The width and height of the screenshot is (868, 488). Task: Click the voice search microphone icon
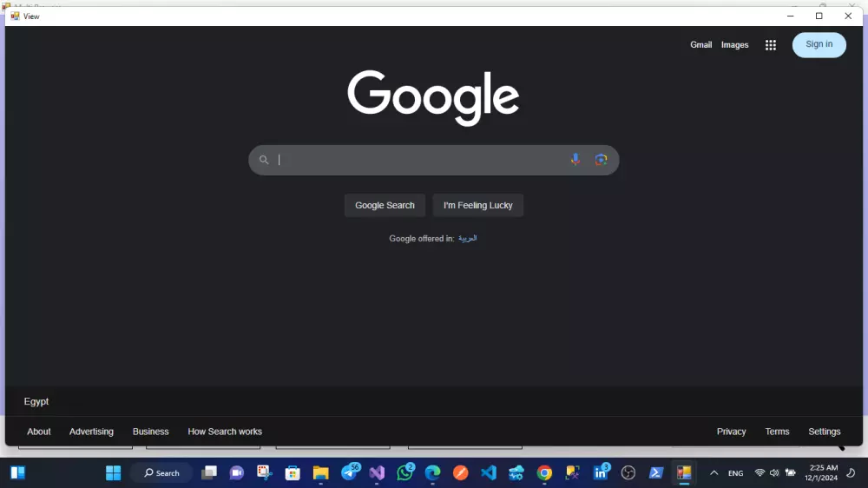coord(575,160)
